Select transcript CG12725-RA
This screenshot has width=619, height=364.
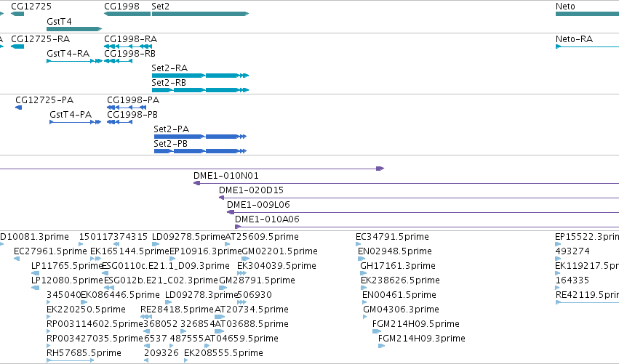click(40, 39)
